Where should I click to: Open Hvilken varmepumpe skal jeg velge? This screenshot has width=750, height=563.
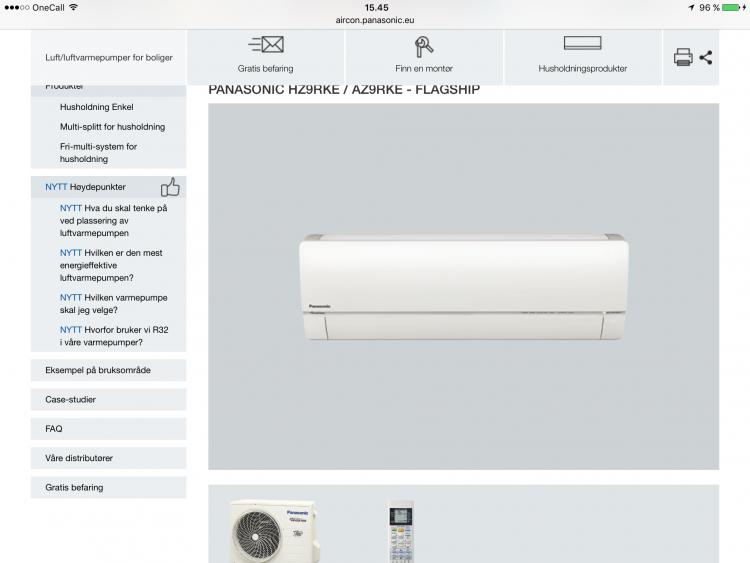[x=114, y=304]
